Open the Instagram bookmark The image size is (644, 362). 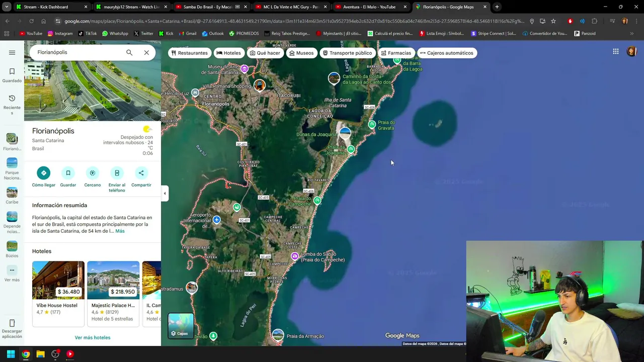(x=60, y=34)
